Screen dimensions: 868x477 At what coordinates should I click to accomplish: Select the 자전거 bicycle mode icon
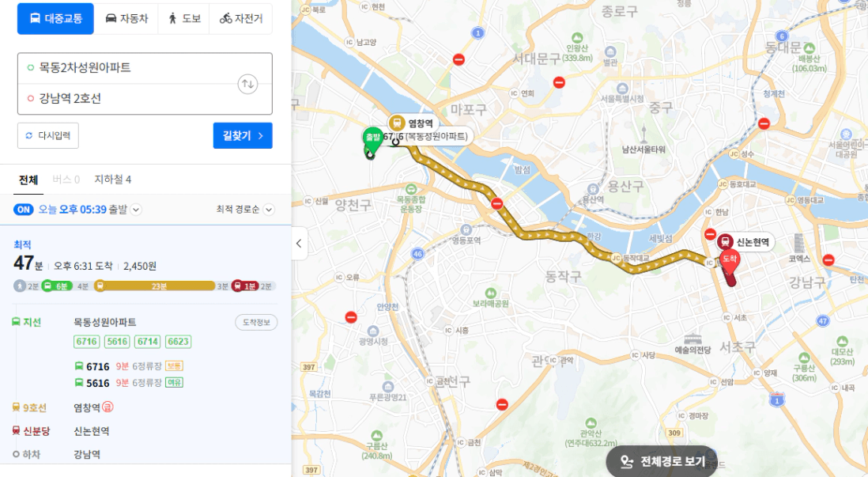click(x=226, y=18)
